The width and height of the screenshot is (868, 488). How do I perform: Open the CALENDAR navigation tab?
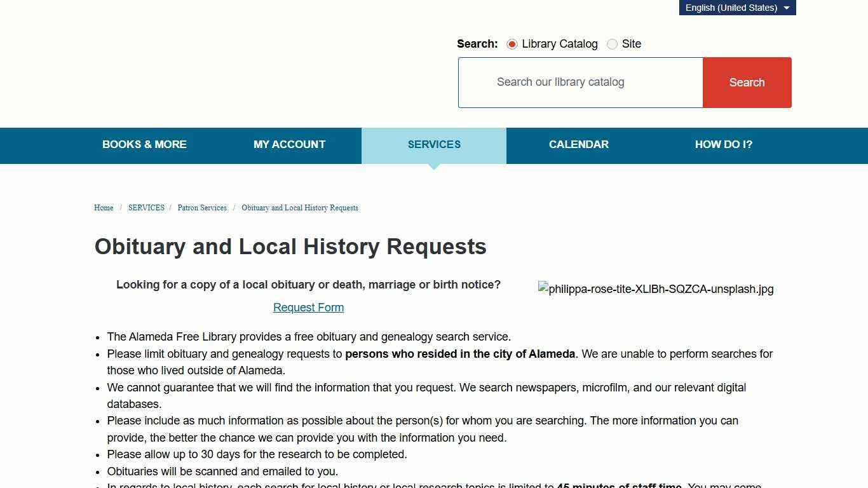[579, 145]
